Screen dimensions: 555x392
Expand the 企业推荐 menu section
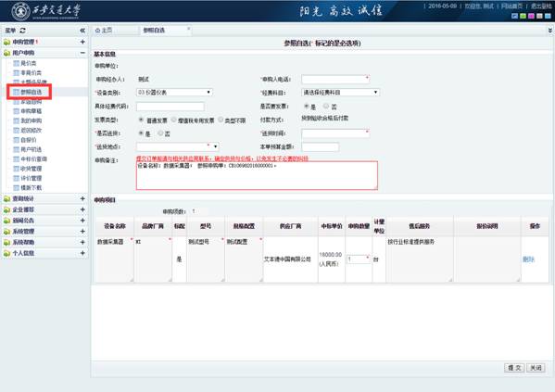[x=82, y=209]
